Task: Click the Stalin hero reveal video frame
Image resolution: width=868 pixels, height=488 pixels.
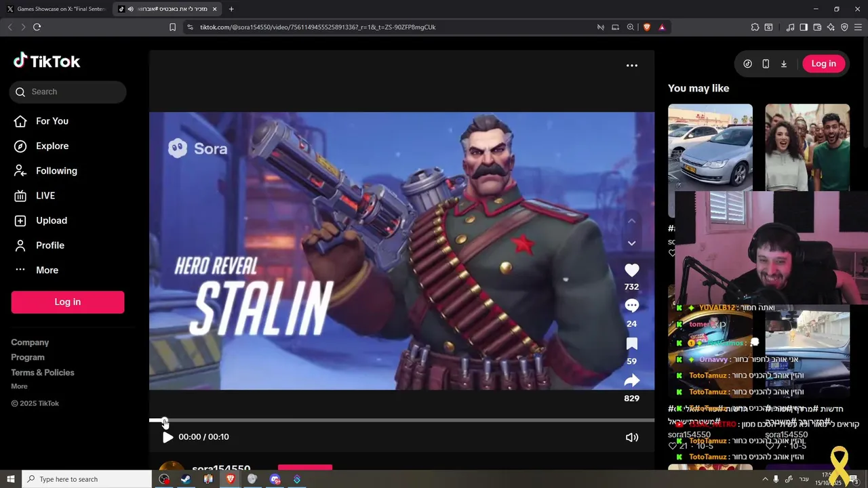Action: (401, 251)
